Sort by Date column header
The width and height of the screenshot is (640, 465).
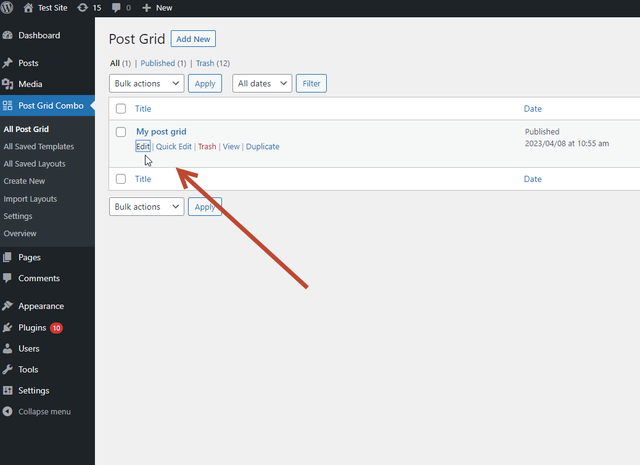(533, 109)
